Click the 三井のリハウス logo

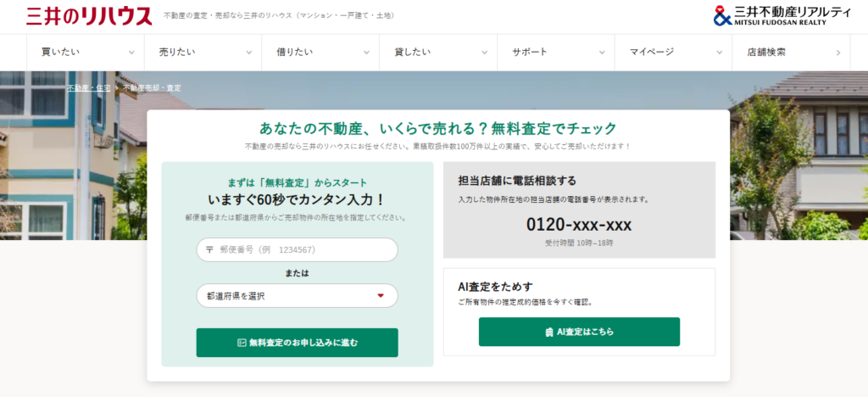point(89,15)
